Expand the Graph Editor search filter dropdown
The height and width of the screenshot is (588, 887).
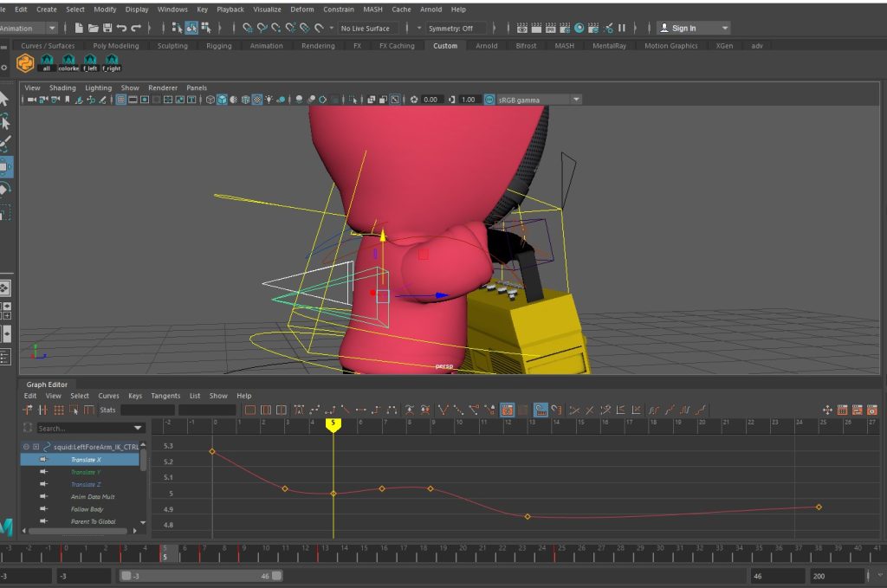pyautogui.click(x=138, y=428)
